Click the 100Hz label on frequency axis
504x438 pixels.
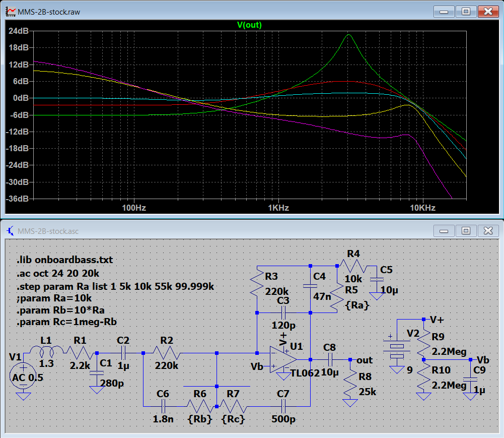(134, 208)
